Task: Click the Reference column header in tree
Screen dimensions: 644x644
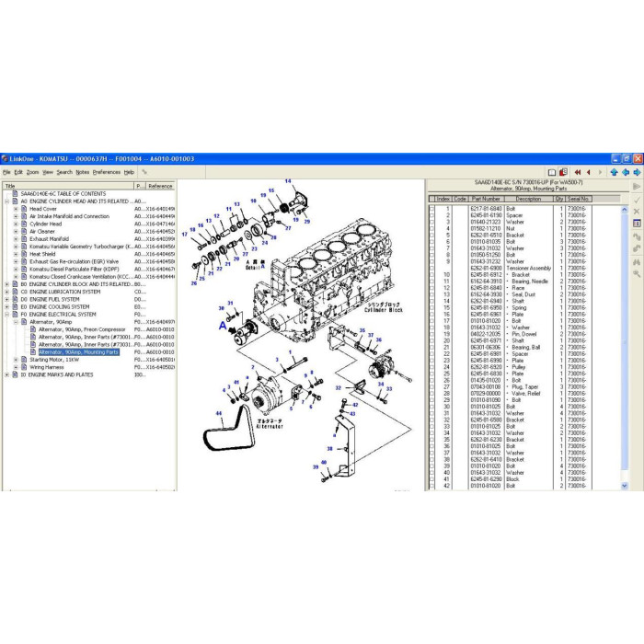Action: point(161,186)
